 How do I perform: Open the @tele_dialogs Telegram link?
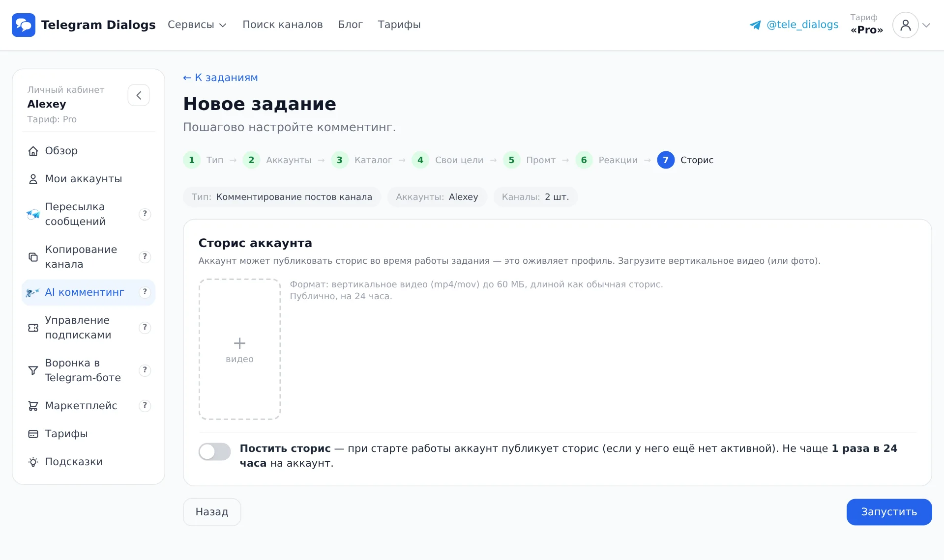tap(794, 25)
